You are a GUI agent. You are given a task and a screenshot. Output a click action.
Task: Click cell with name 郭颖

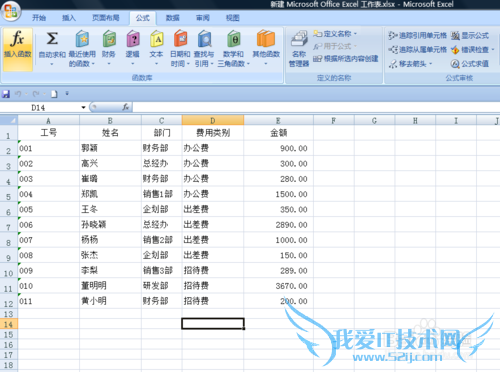point(110,148)
